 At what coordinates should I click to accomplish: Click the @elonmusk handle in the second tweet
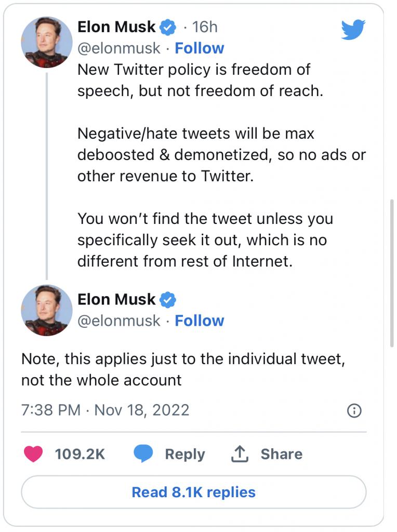119,321
